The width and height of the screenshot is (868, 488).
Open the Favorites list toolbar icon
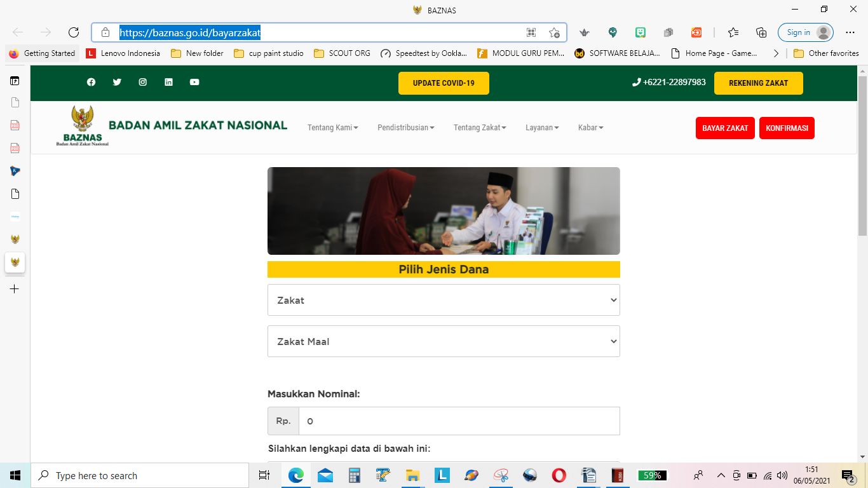pos(733,32)
